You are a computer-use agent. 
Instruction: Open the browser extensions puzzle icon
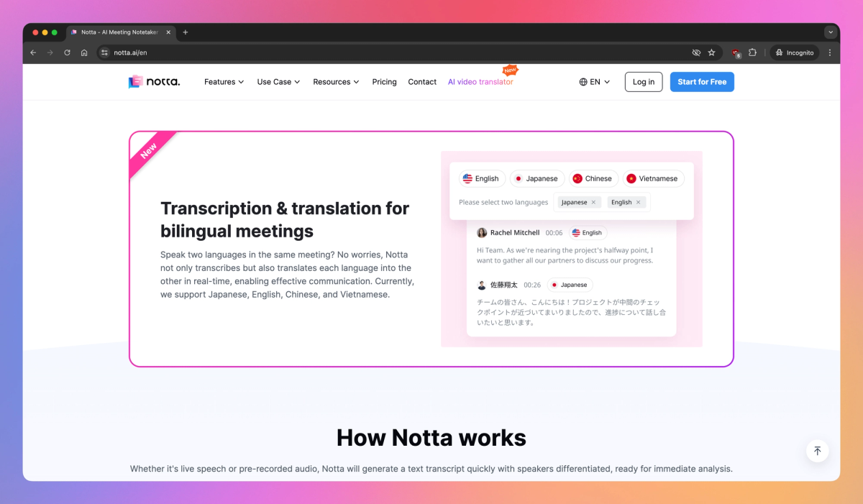(x=752, y=52)
